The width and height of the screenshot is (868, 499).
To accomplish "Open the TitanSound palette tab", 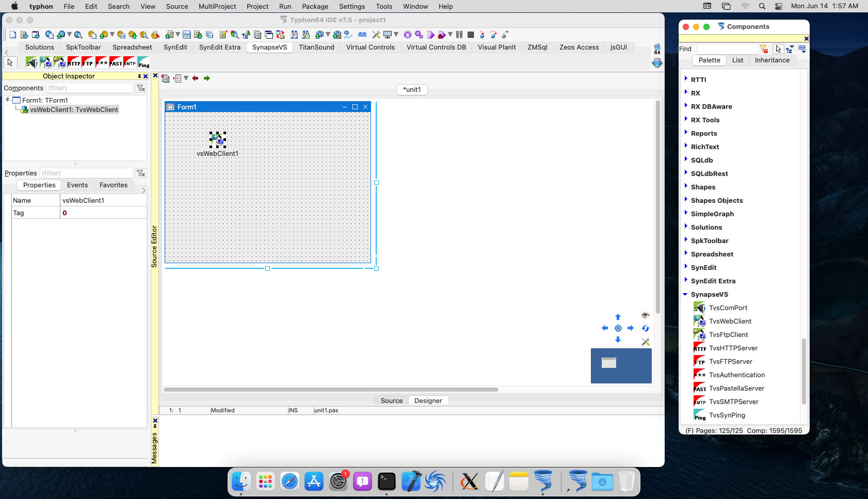I will tap(316, 47).
